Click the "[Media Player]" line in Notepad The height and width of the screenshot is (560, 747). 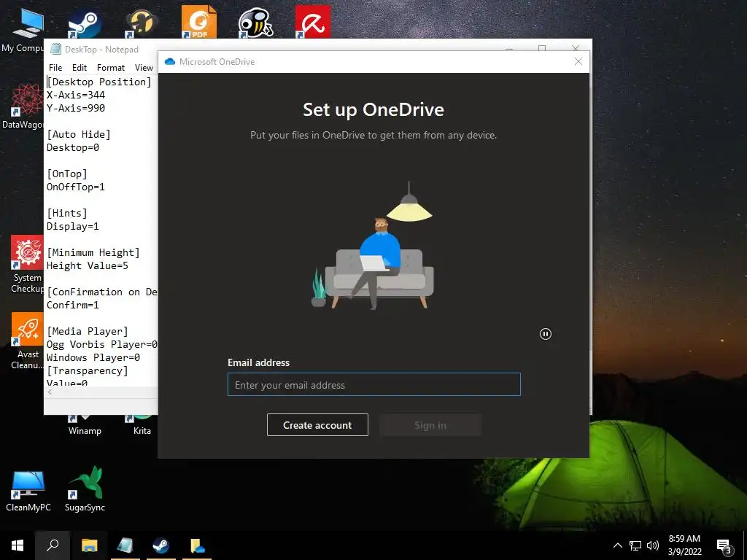pos(88,332)
